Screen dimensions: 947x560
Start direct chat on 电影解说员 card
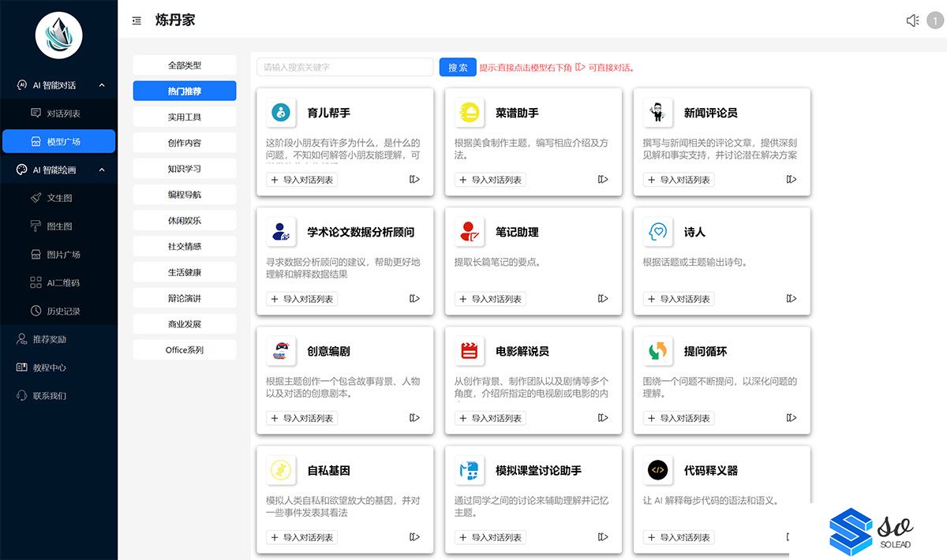[603, 418]
